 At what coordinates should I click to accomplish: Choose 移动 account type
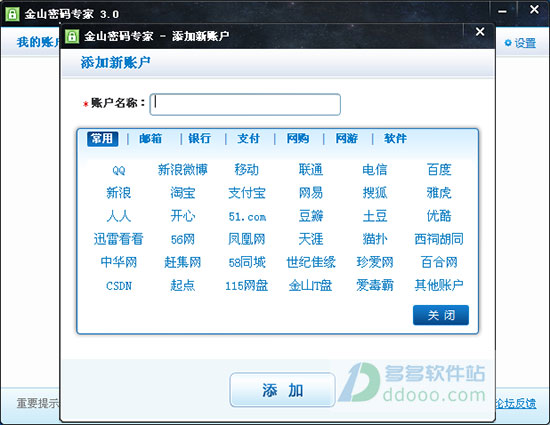coord(247,170)
